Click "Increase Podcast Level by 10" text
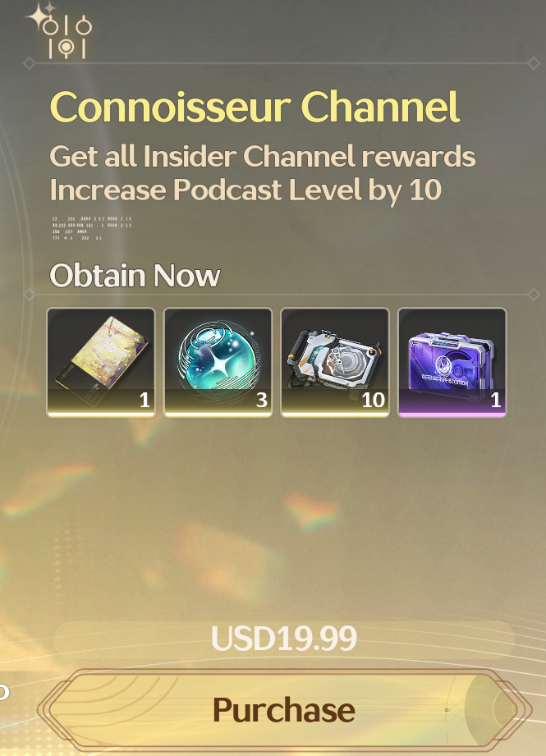 click(x=245, y=190)
